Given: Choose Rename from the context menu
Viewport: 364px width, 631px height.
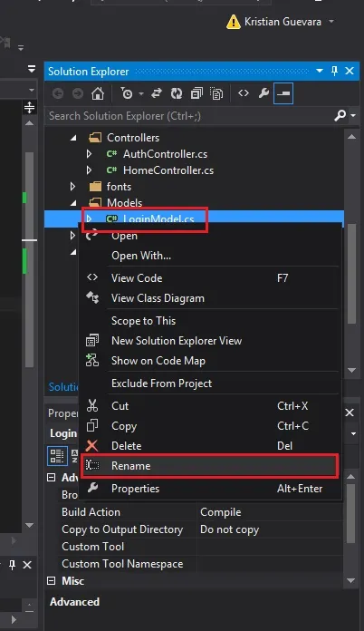Looking at the screenshot, I should pos(210,466).
